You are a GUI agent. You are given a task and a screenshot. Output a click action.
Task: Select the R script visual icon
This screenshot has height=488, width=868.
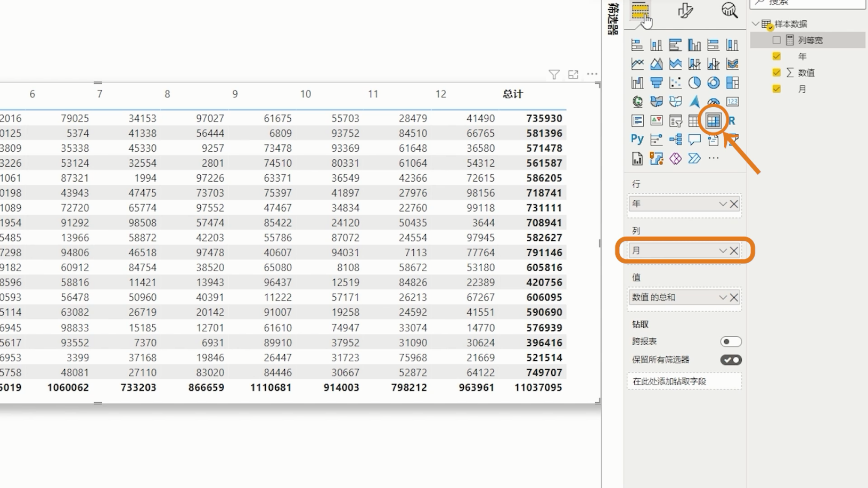[x=733, y=120]
